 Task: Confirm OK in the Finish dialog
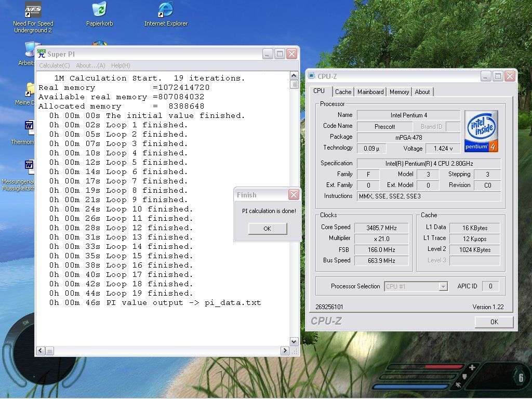click(x=268, y=229)
